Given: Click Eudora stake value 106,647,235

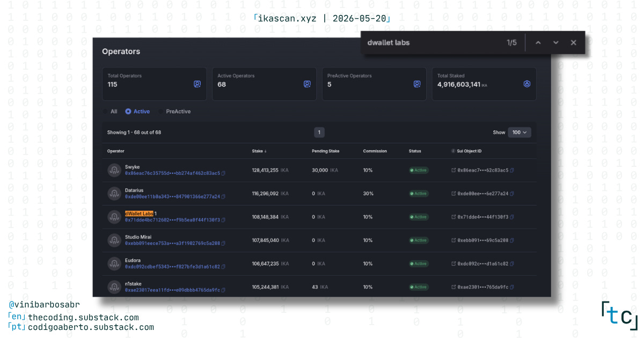Looking at the screenshot, I should (265, 263).
